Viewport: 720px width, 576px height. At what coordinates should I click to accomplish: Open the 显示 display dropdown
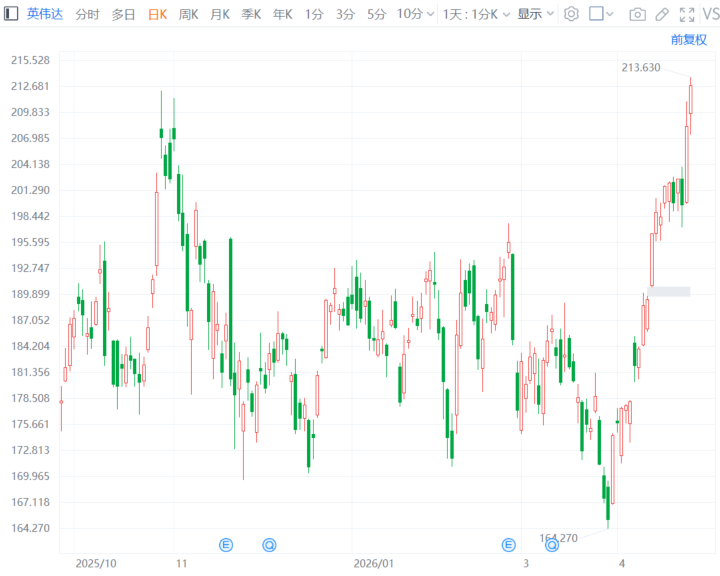(535, 14)
